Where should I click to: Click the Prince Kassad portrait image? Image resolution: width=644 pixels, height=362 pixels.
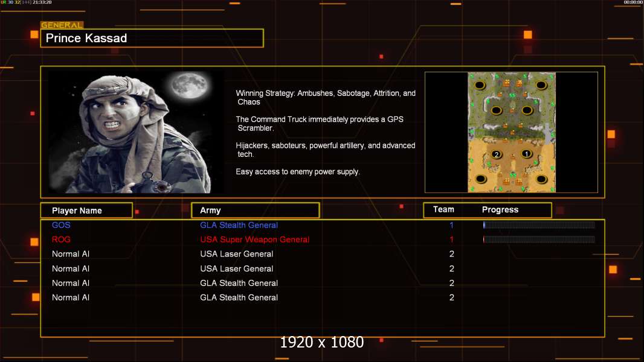click(x=136, y=132)
